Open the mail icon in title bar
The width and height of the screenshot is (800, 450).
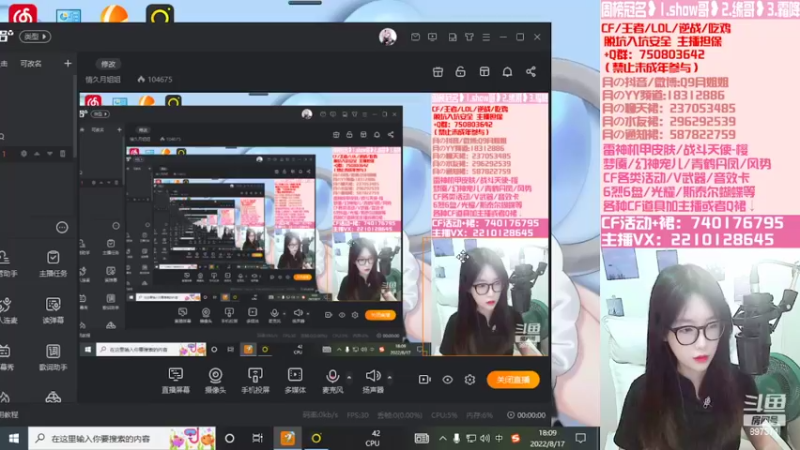[x=415, y=37]
